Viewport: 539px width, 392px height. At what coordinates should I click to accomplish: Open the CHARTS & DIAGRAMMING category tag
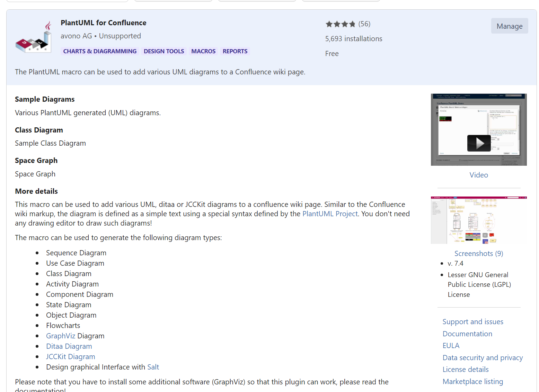[x=100, y=51]
